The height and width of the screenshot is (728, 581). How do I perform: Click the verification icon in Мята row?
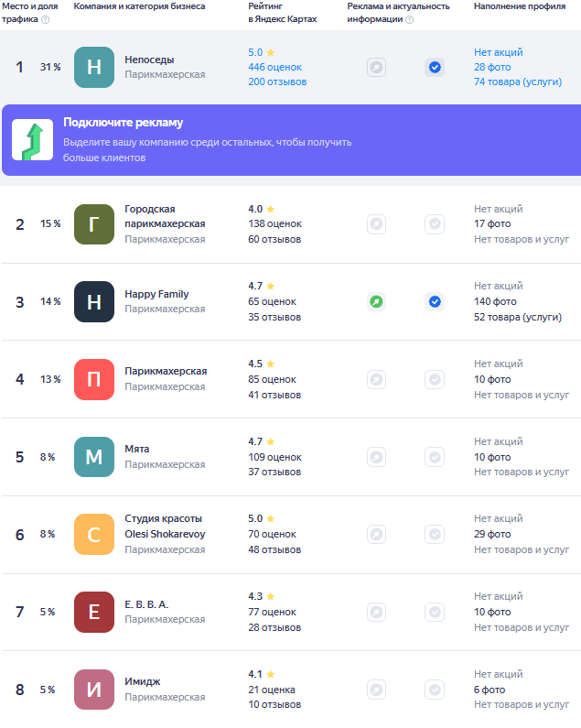tap(435, 457)
